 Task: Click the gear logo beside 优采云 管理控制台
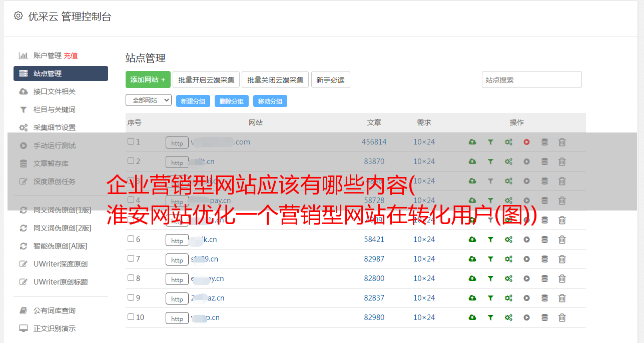coord(18,16)
